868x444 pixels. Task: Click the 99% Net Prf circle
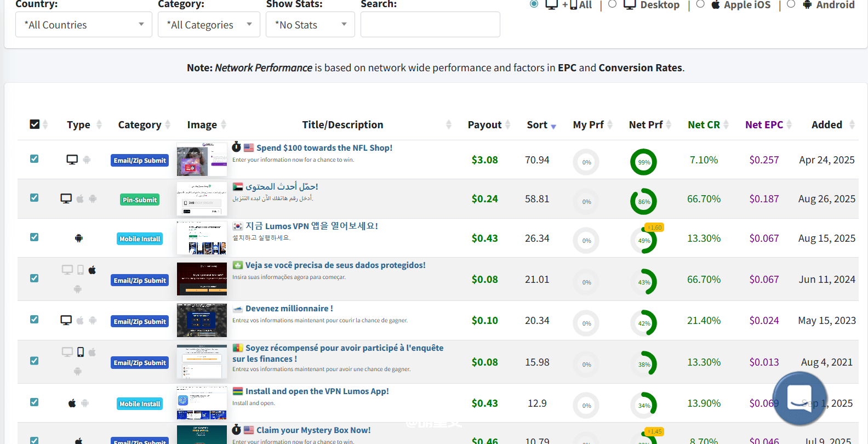(x=643, y=162)
